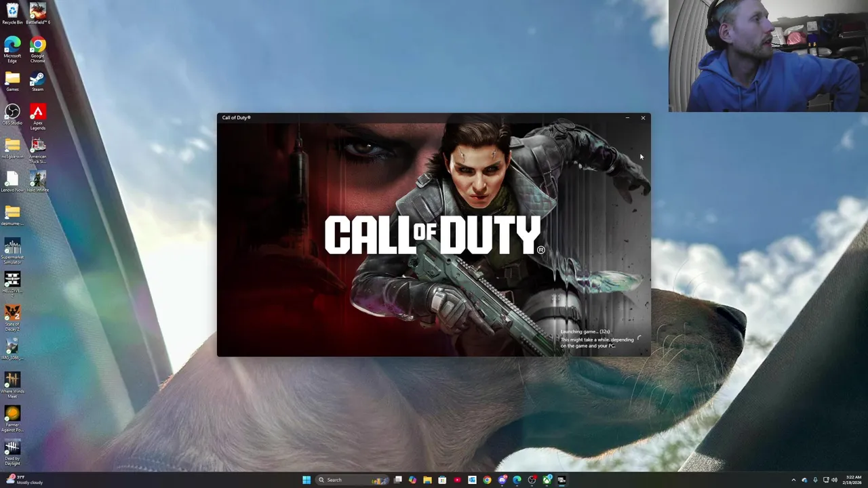The image size is (868, 488).
Task: Select the Halo Infinite desktop shortcut
Action: pyautogui.click(x=37, y=182)
